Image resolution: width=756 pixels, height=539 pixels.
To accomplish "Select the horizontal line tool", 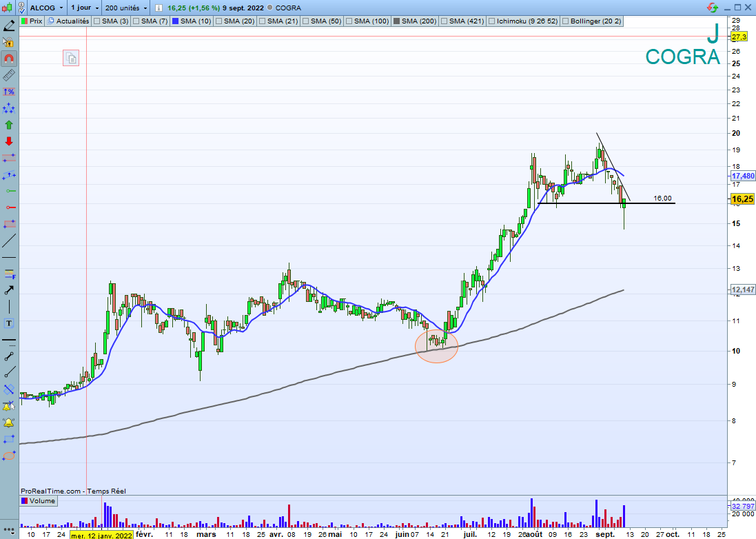I will coord(9,258).
